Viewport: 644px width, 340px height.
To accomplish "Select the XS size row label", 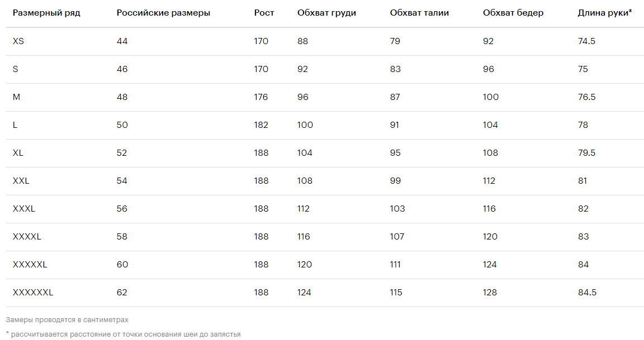I will pyautogui.click(x=18, y=41).
